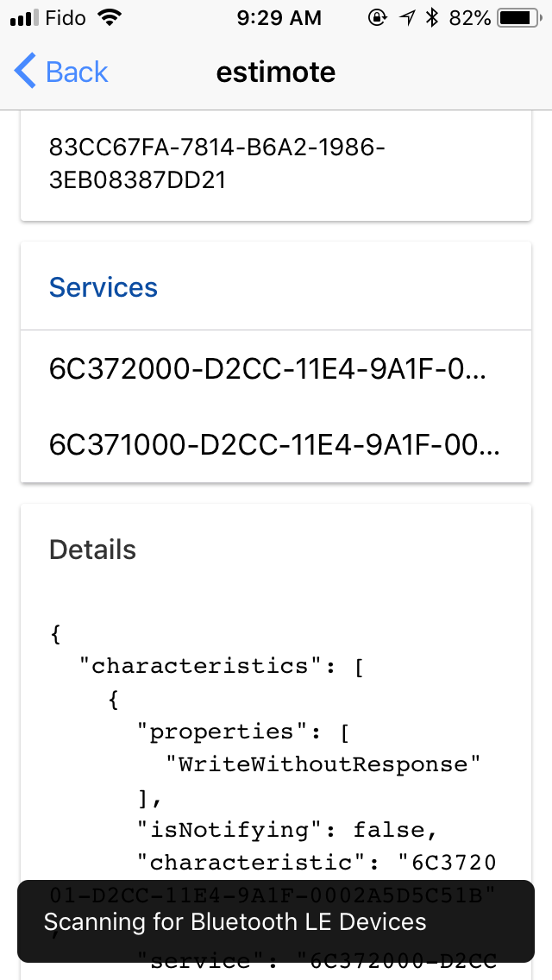Tap the Bluetooth status icon

click(432, 18)
